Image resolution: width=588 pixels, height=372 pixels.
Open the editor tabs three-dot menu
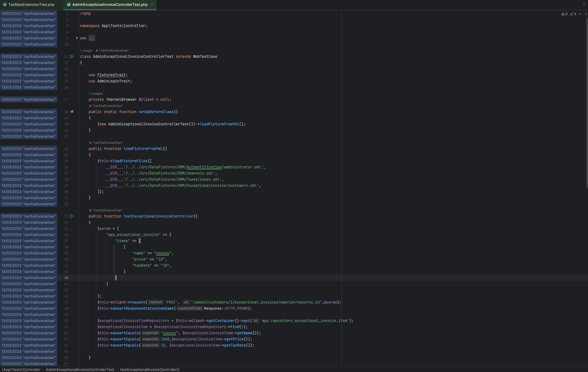click(584, 4)
